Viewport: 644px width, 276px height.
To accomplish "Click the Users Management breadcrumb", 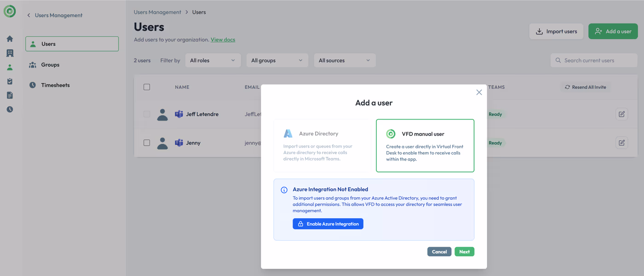I will pyautogui.click(x=157, y=12).
